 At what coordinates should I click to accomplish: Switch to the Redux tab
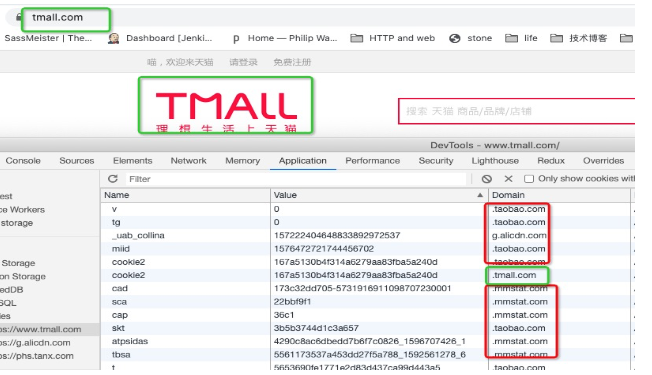(551, 161)
